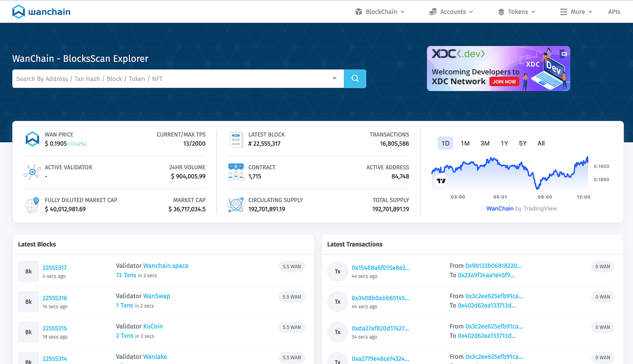Click the Tx icon for 0xda27af820d17427

[x=338, y=332]
